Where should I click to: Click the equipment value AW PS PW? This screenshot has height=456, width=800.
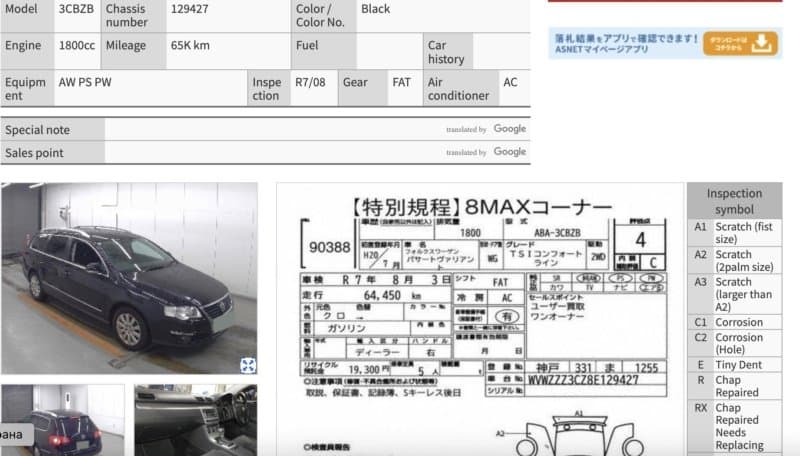point(85,82)
